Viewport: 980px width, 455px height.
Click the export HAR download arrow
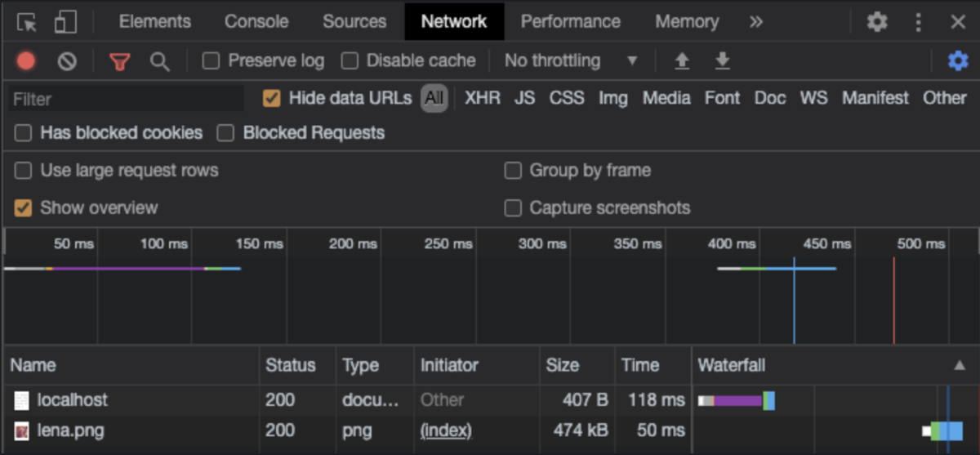pos(722,61)
